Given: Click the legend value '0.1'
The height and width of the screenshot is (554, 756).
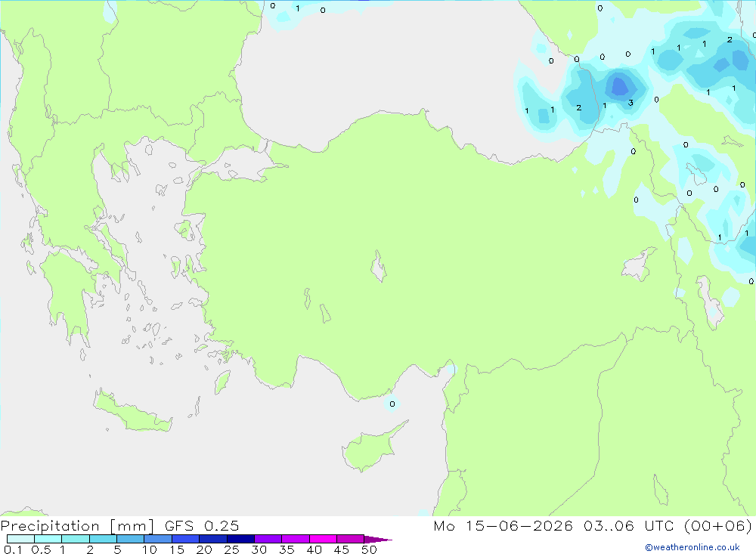Looking at the screenshot, I should [x=13, y=549].
